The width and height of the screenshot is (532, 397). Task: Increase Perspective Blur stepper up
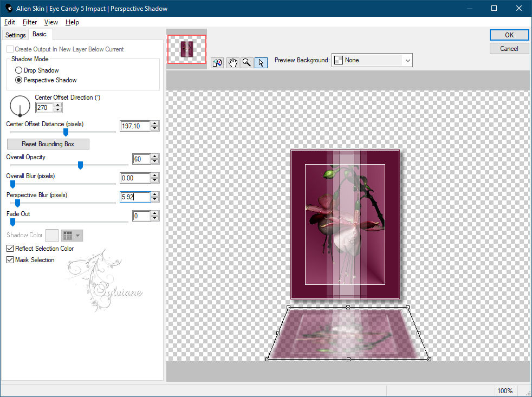point(155,195)
